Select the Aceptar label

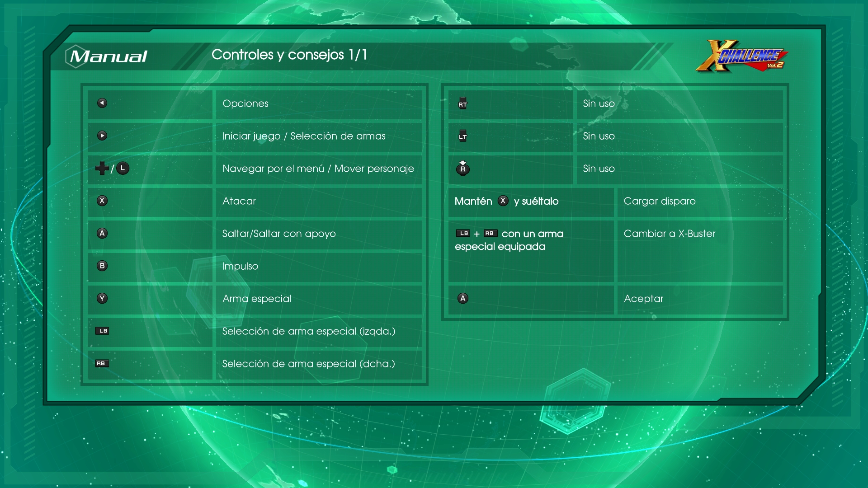pos(643,299)
